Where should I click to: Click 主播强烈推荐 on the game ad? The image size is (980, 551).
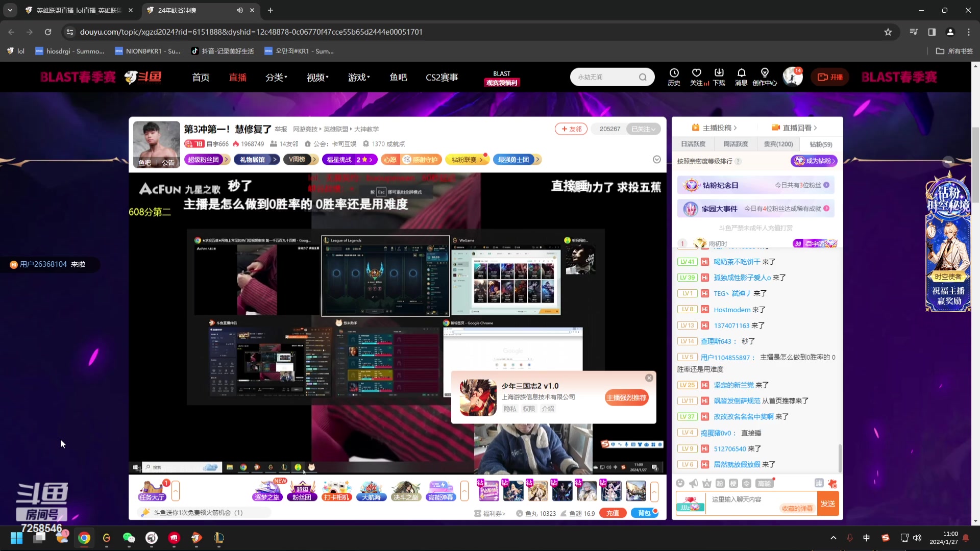pyautogui.click(x=626, y=397)
